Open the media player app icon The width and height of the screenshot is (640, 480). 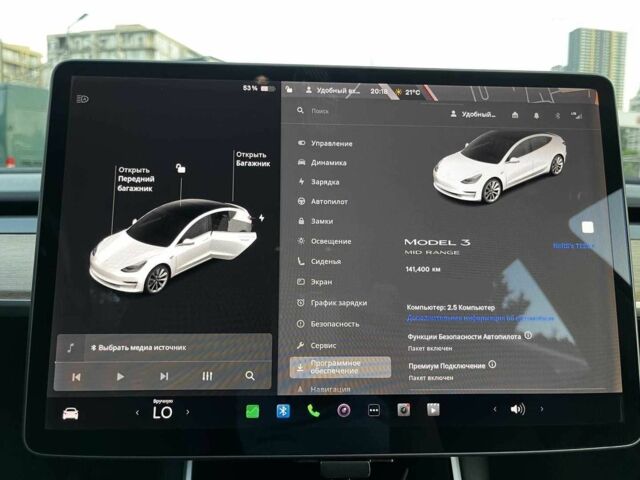click(x=433, y=409)
